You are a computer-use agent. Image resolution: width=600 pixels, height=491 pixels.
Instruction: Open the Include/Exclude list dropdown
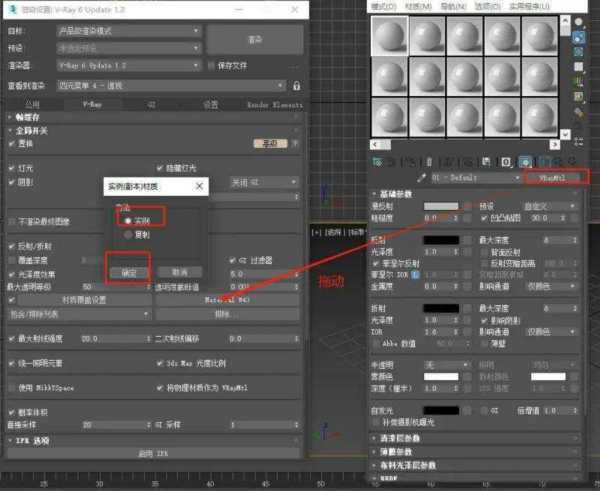[79, 315]
